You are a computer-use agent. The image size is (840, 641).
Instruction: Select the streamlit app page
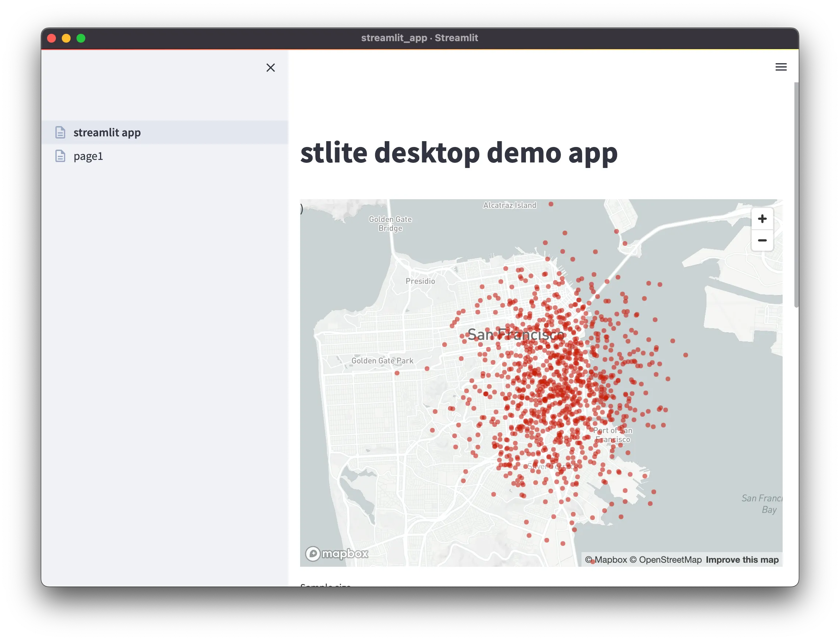(x=107, y=132)
